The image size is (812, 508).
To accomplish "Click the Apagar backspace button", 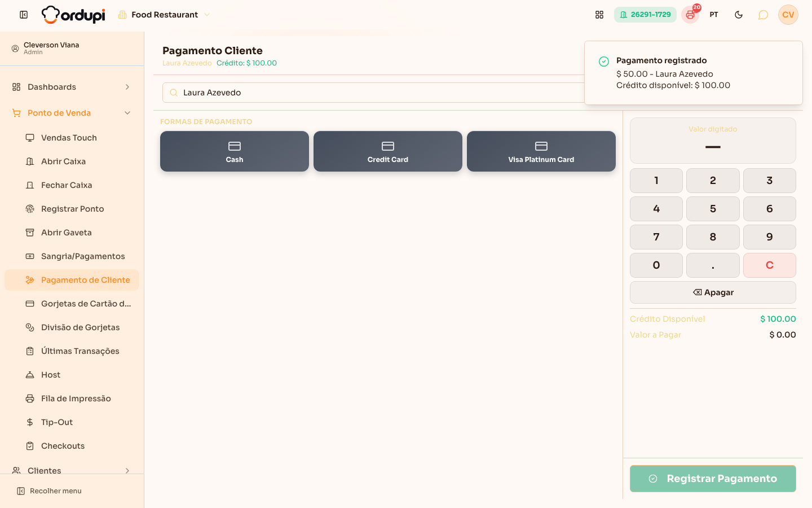I will pyautogui.click(x=713, y=292).
